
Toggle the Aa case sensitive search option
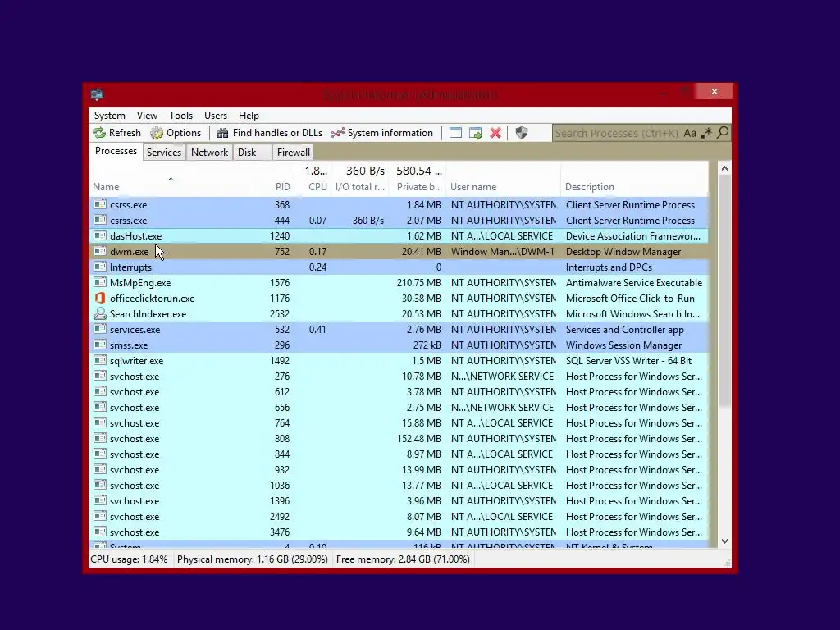pos(690,133)
